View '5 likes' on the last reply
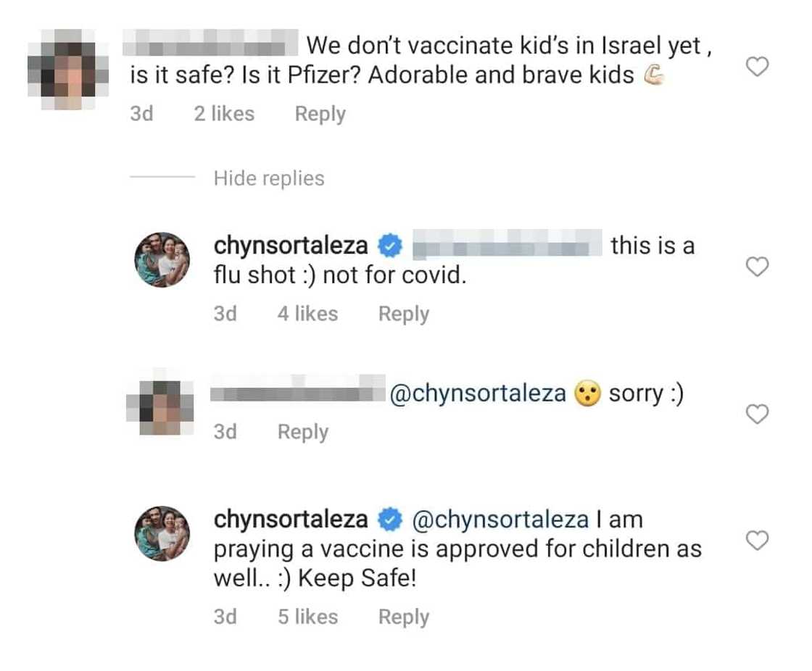The height and width of the screenshot is (671, 812). point(307,617)
